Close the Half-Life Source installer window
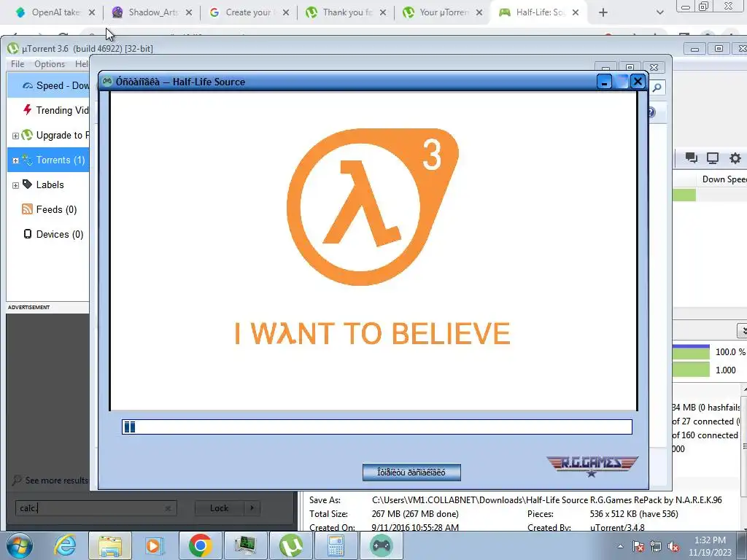Viewport: 747px width, 560px height. 638,82
